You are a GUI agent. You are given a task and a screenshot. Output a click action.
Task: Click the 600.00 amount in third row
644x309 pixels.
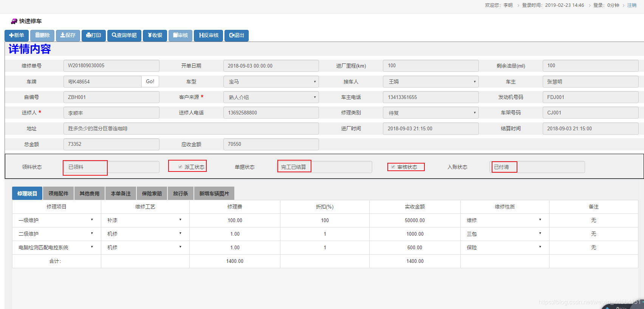pos(415,247)
